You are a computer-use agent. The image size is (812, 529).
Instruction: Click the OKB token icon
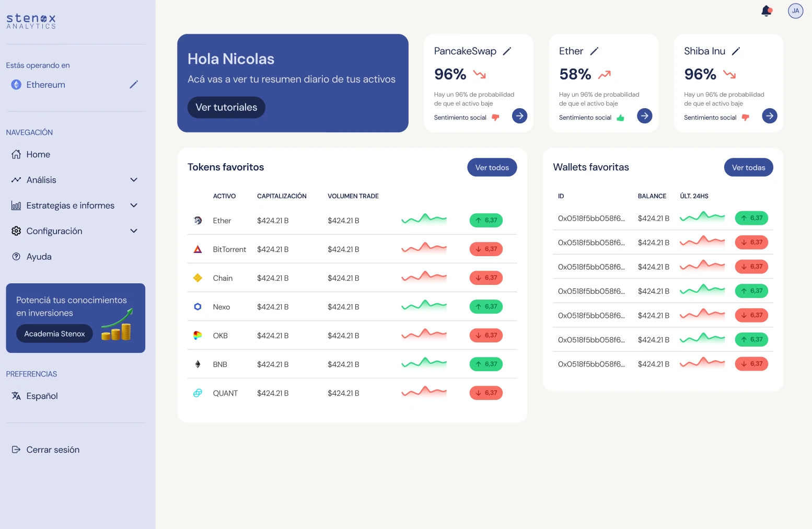(198, 336)
